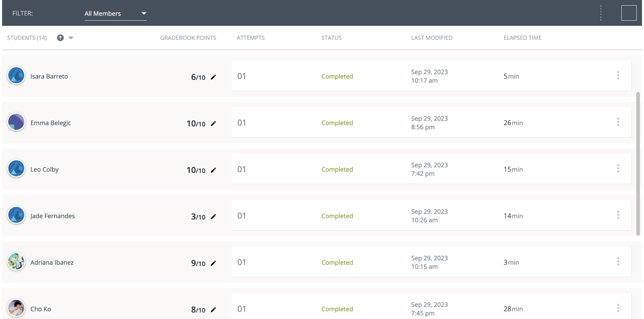Click pencil icon beside Cho Ko's score
Screen dimensions: 644x319
(x=213, y=310)
